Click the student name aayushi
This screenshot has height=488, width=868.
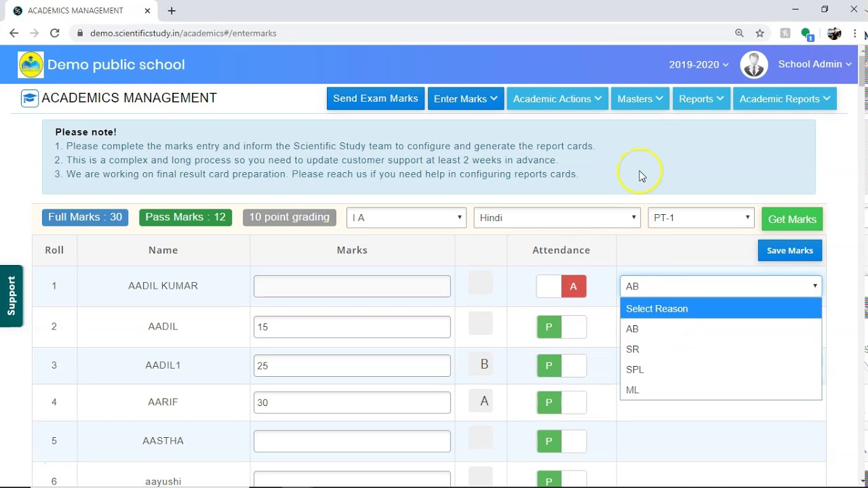[163, 481]
